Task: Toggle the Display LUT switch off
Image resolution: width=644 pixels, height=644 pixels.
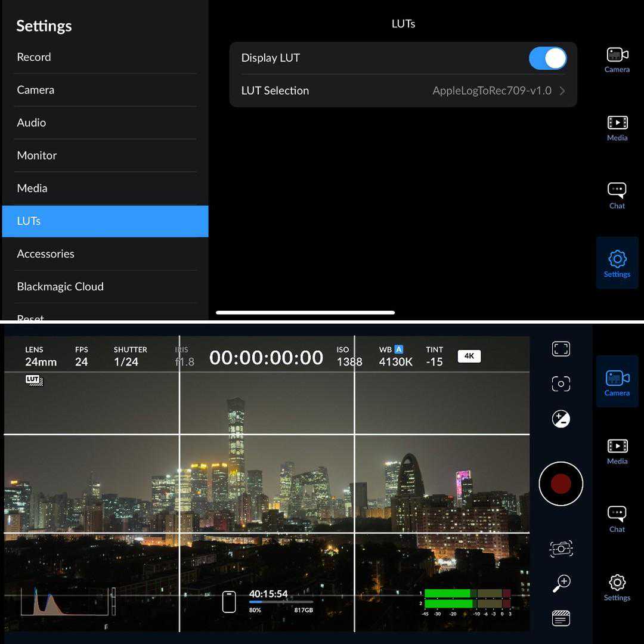Action: tap(547, 58)
